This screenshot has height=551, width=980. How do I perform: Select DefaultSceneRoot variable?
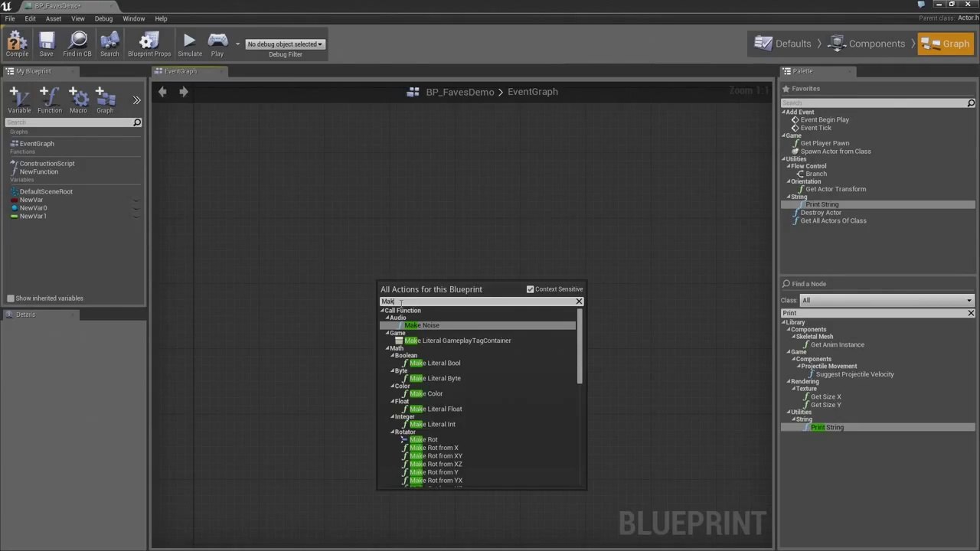click(x=46, y=192)
